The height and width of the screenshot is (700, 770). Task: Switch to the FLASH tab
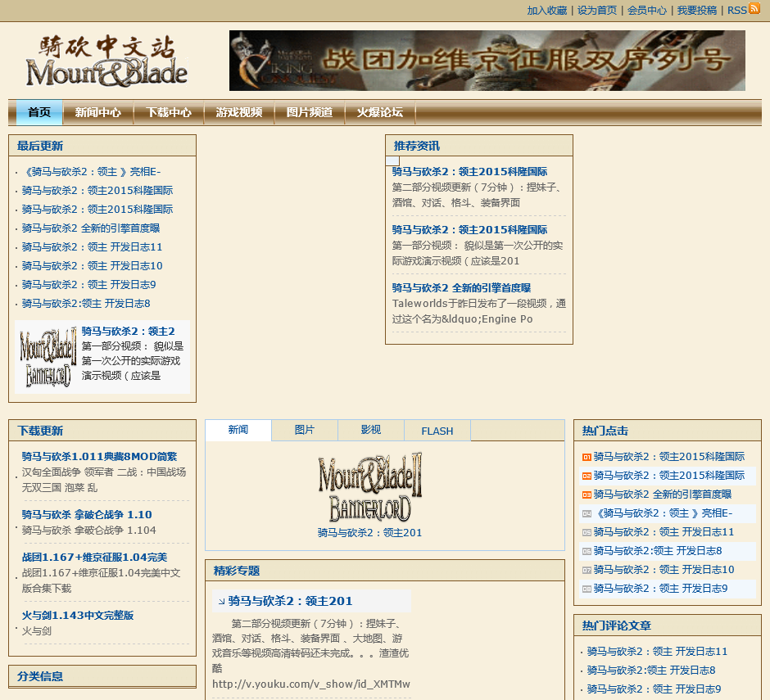pos(437,431)
